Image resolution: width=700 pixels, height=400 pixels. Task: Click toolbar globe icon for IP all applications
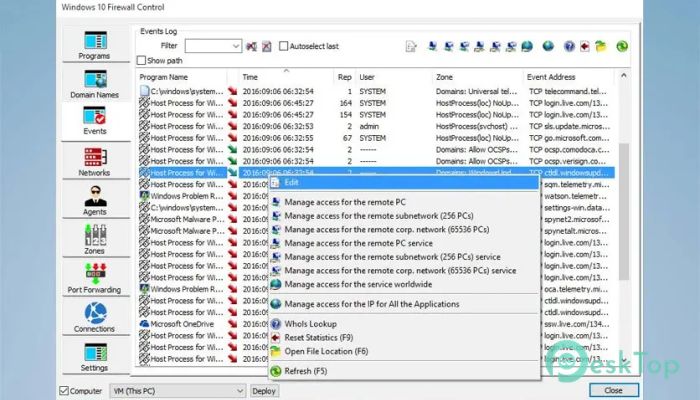(548, 46)
